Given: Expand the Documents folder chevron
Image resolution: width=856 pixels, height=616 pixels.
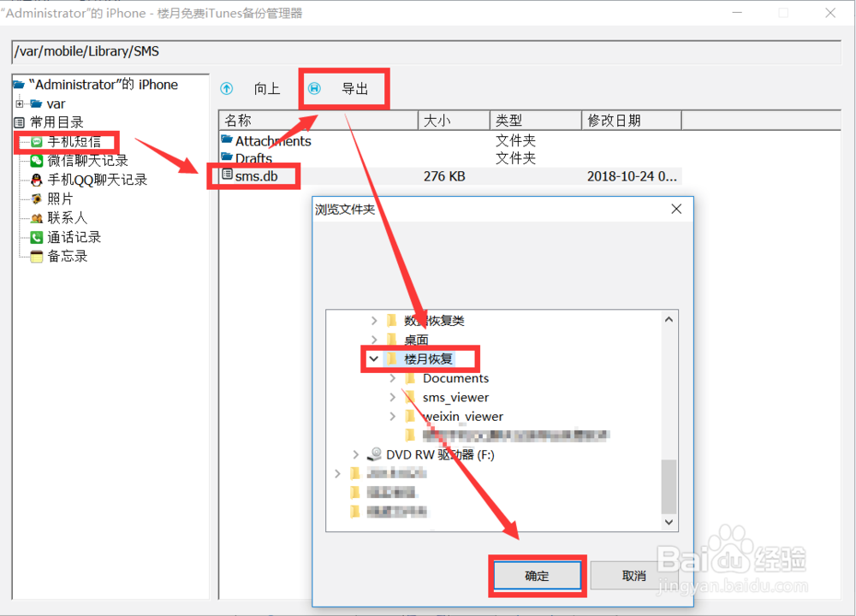Looking at the screenshot, I should click(x=392, y=378).
